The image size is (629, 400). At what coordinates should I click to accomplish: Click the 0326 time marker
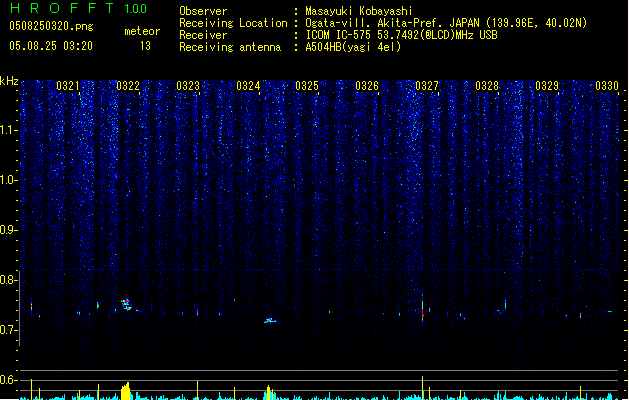367,86
